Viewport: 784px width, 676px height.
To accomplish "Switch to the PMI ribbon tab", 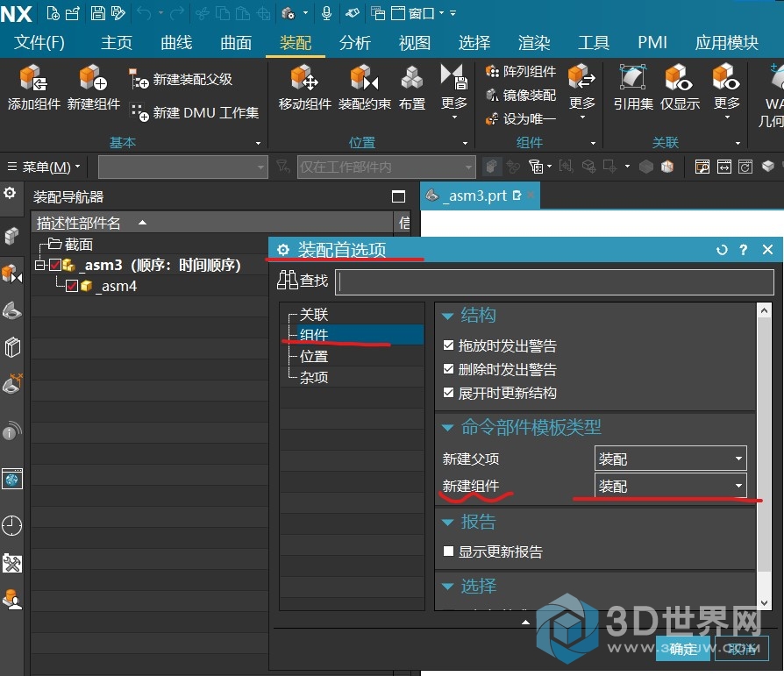I will [x=652, y=42].
